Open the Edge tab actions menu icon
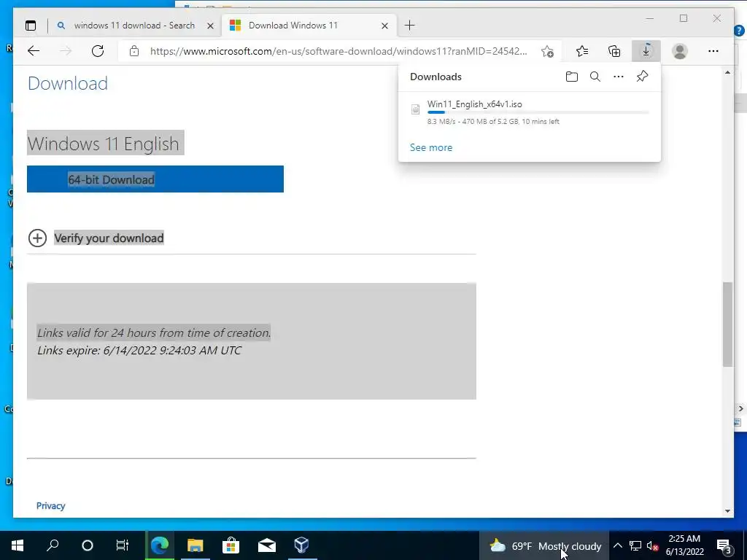Screen dimensions: 747x560 31,26
